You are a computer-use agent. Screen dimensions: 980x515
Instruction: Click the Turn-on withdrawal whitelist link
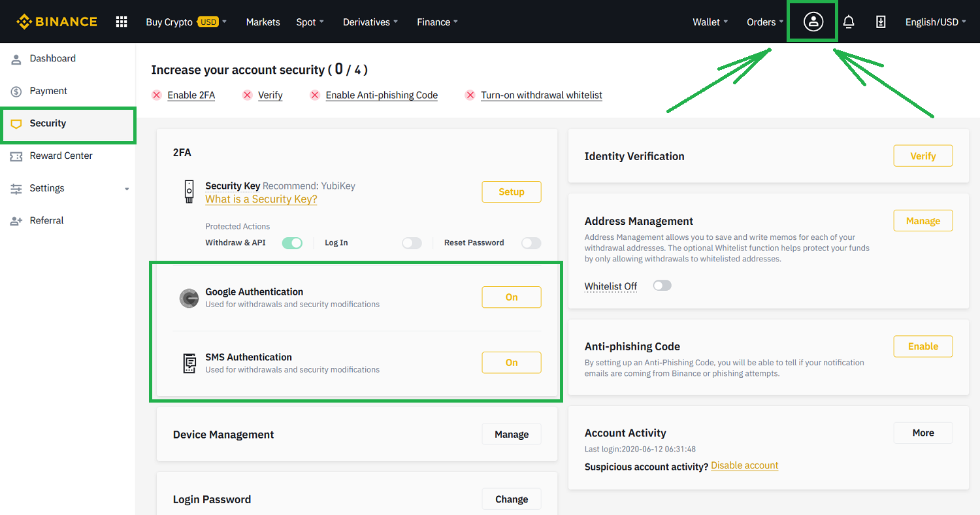(x=542, y=95)
